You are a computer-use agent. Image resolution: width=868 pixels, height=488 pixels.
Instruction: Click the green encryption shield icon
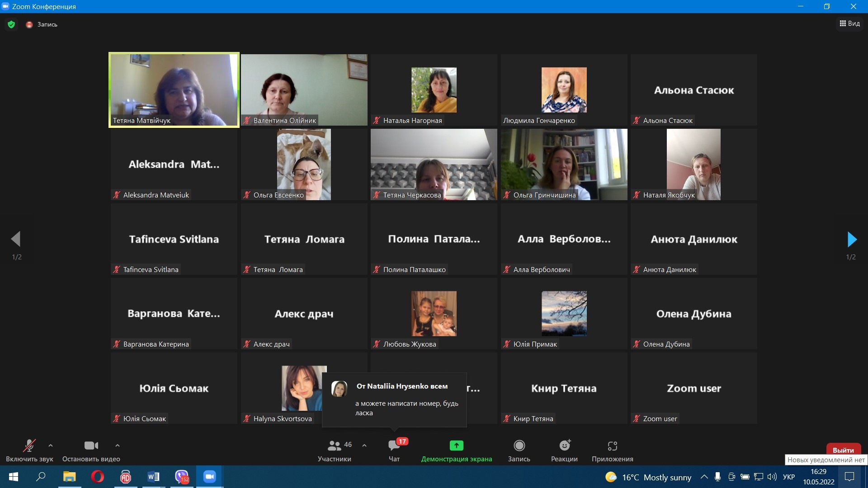pyautogui.click(x=11, y=24)
